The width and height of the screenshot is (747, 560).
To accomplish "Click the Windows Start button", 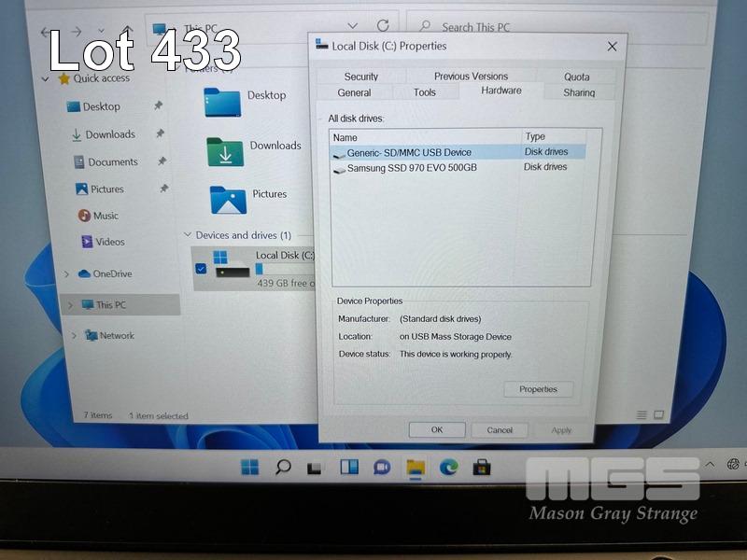I will coord(250,467).
